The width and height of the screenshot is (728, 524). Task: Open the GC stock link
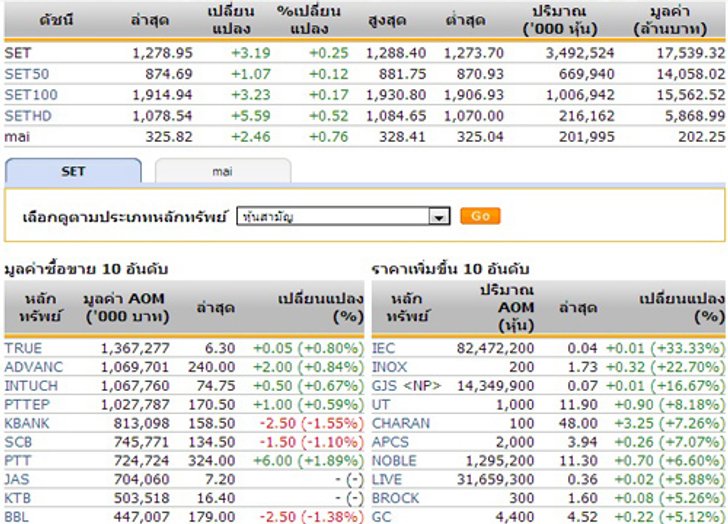click(x=382, y=517)
